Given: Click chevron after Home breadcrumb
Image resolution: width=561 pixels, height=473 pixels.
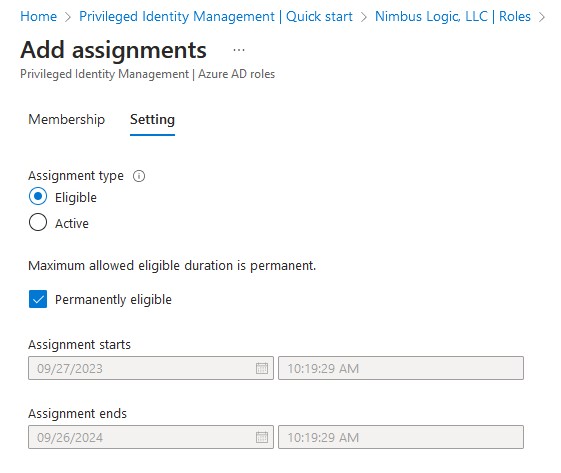Looking at the screenshot, I should 68,17.
